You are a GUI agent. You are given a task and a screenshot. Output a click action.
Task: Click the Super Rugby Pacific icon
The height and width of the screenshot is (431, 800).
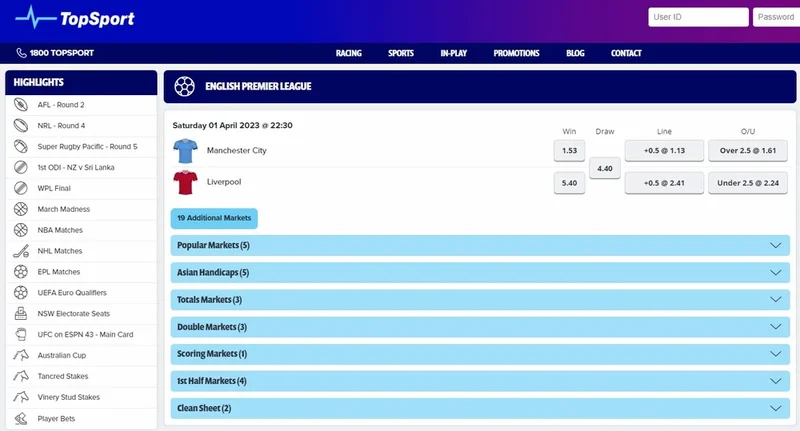click(21, 146)
